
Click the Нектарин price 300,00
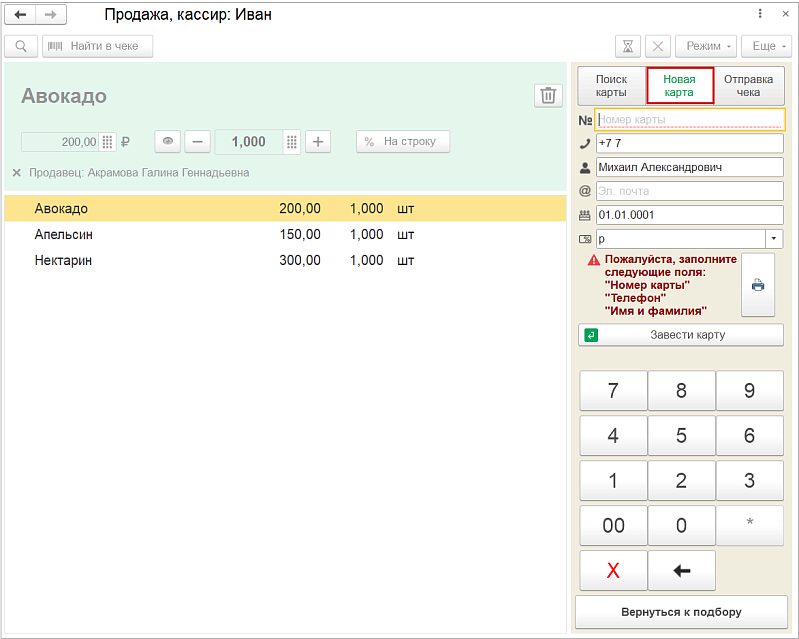(x=300, y=260)
